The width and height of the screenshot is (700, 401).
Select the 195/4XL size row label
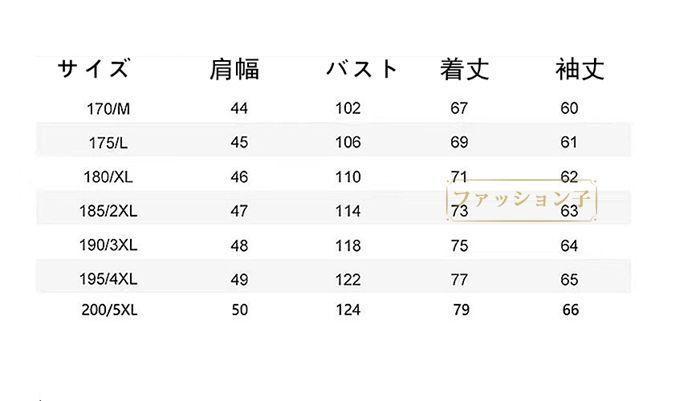[x=108, y=279]
